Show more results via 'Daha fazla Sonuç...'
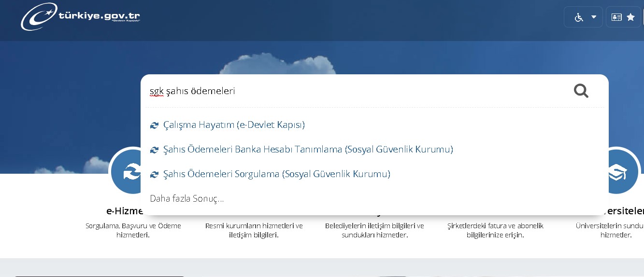Screen dimensions: 644x277 186,199
